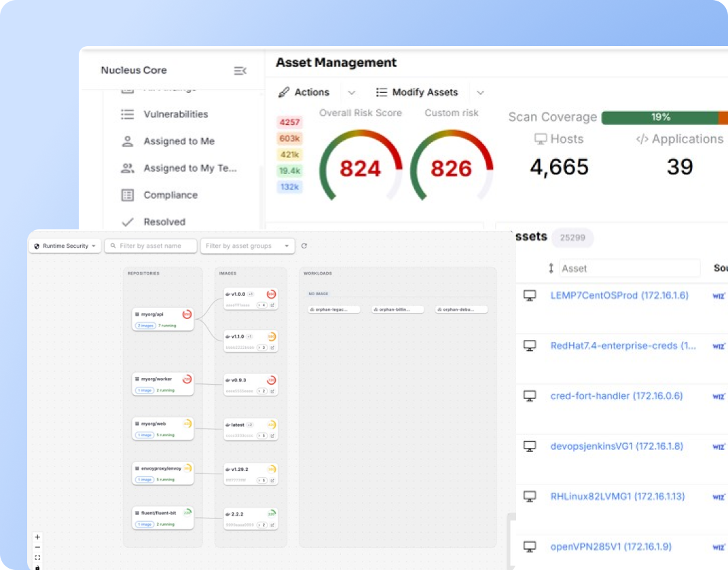Image resolution: width=728 pixels, height=570 pixels.
Task: Zoom in with the graph plus button
Action: [x=37, y=537]
